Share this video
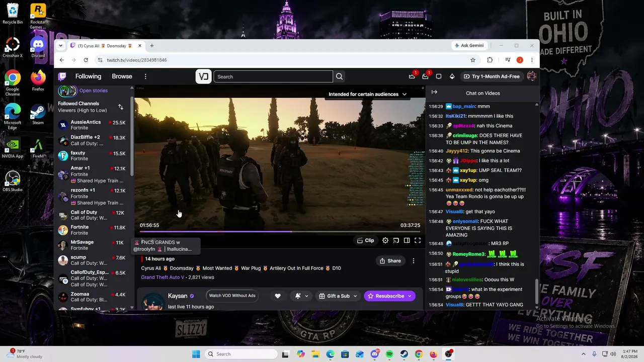 pyautogui.click(x=390, y=261)
